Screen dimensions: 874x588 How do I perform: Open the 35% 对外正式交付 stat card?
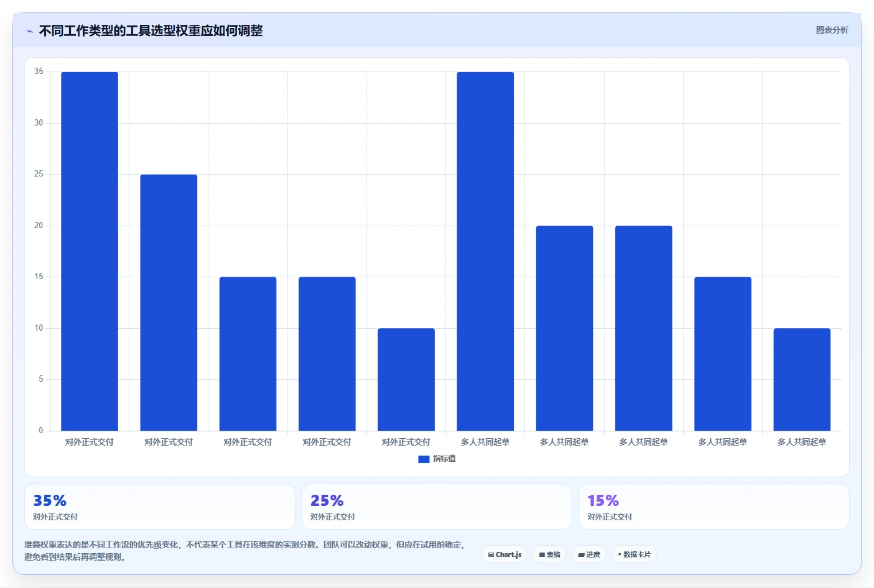pos(159,507)
